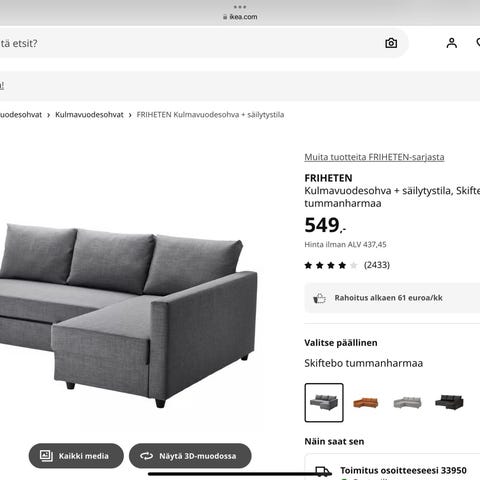Tap the three dots above address bar

240,7
